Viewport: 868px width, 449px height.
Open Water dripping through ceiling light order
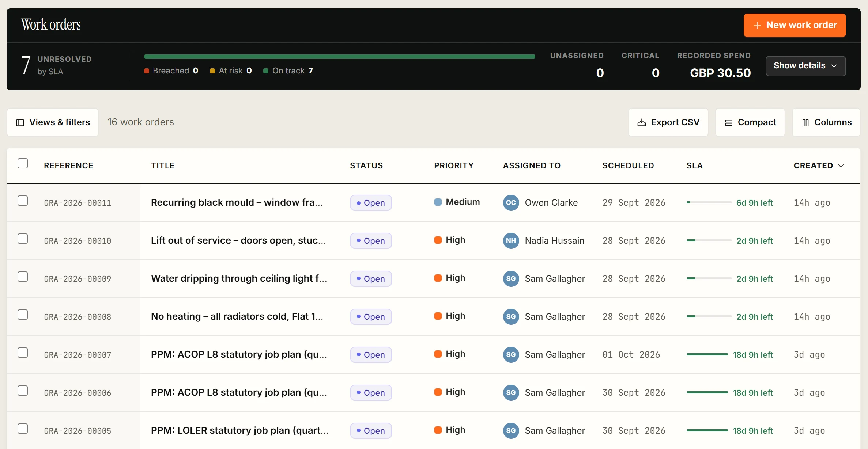239,279
